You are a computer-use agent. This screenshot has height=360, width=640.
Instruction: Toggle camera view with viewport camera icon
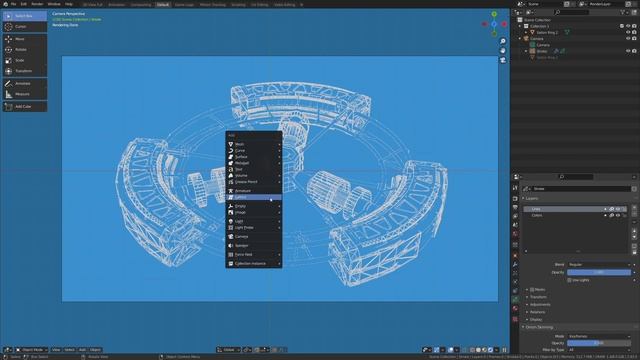pyautogui.click(x=503, y=60)
